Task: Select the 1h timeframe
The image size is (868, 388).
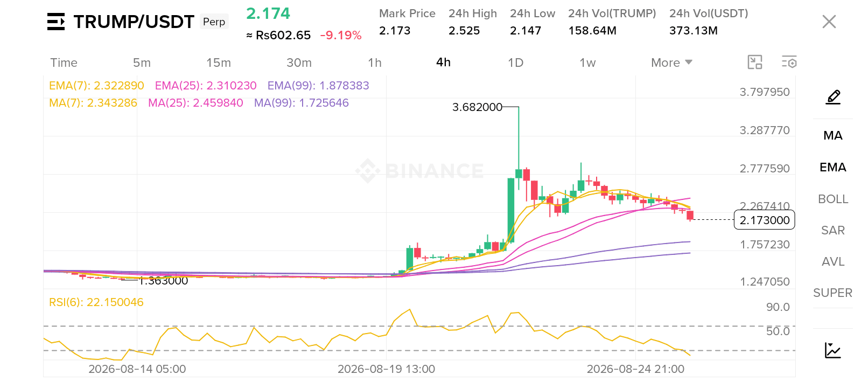Action: 375,63
